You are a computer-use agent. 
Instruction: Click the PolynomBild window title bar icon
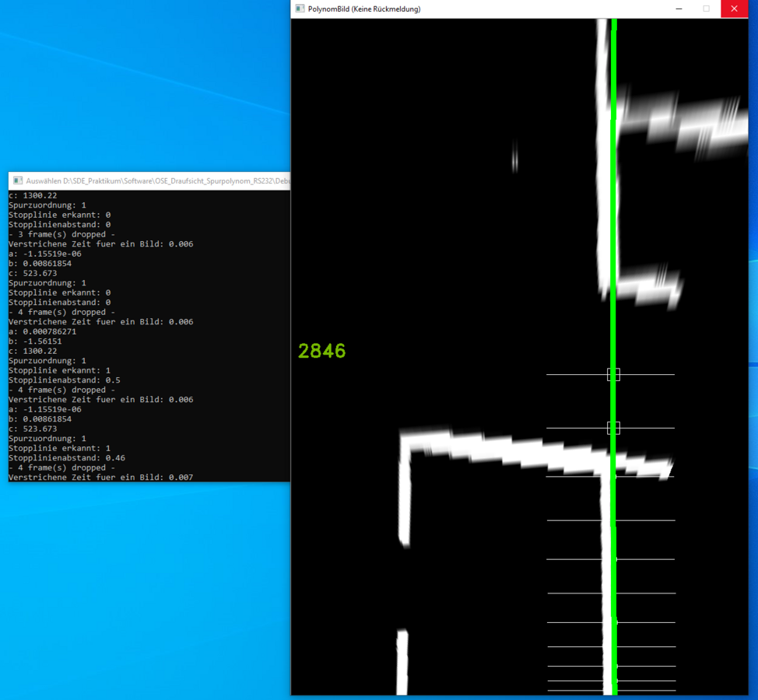(300, 9)
